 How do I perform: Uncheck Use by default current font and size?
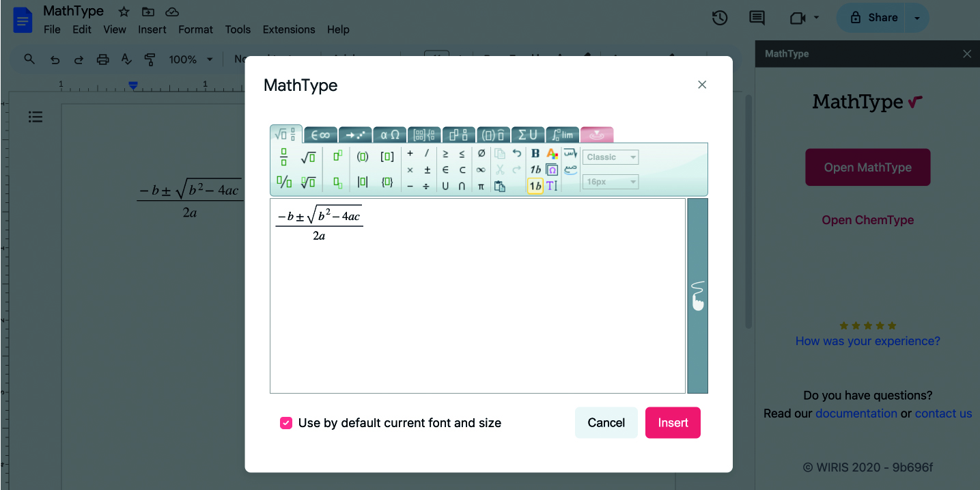tap(286, 422)
